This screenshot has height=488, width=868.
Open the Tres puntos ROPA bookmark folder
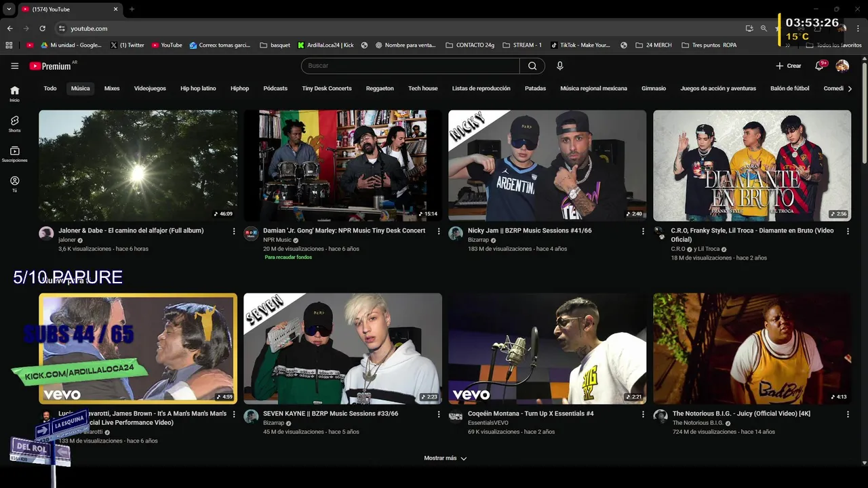point(709,45)
